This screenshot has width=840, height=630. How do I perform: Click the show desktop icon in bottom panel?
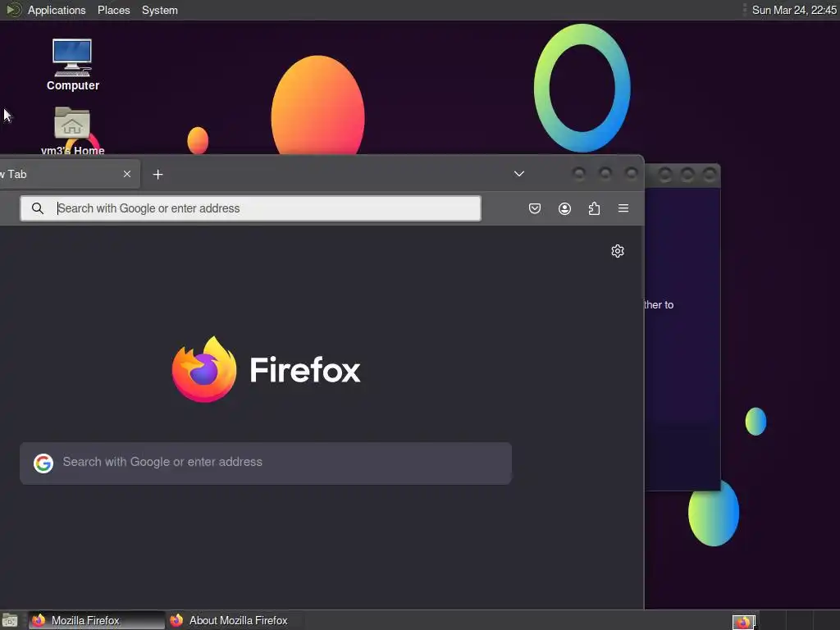[x=10, y=621]
